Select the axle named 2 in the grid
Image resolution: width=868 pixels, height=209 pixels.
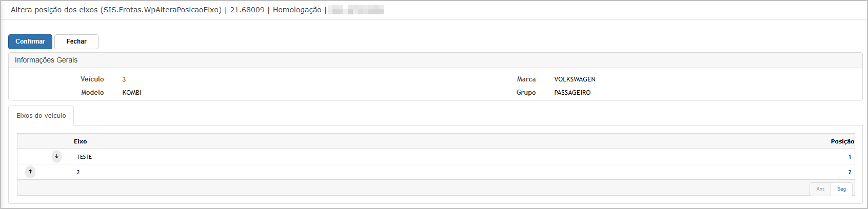pos(78,172)
